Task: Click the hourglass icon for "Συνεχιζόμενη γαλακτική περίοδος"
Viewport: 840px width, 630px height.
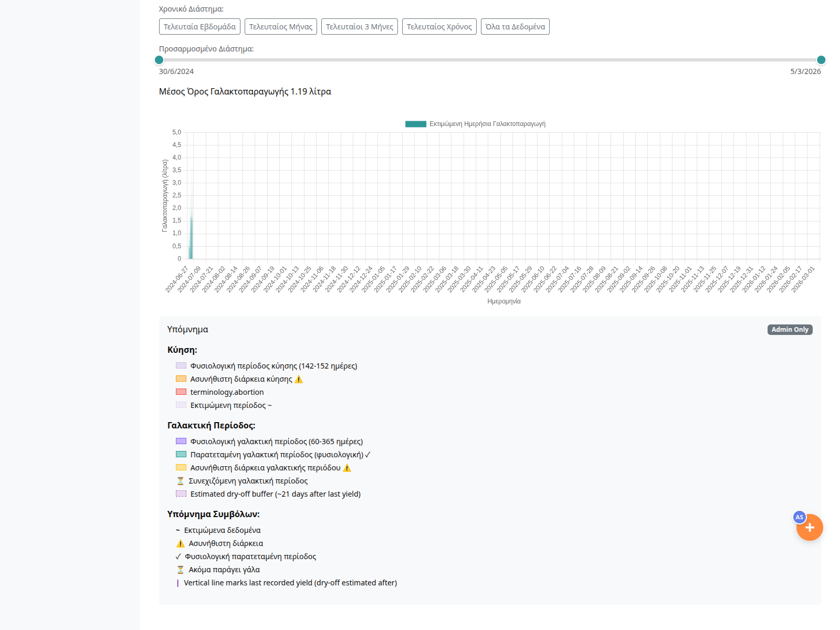Action: 180,480
